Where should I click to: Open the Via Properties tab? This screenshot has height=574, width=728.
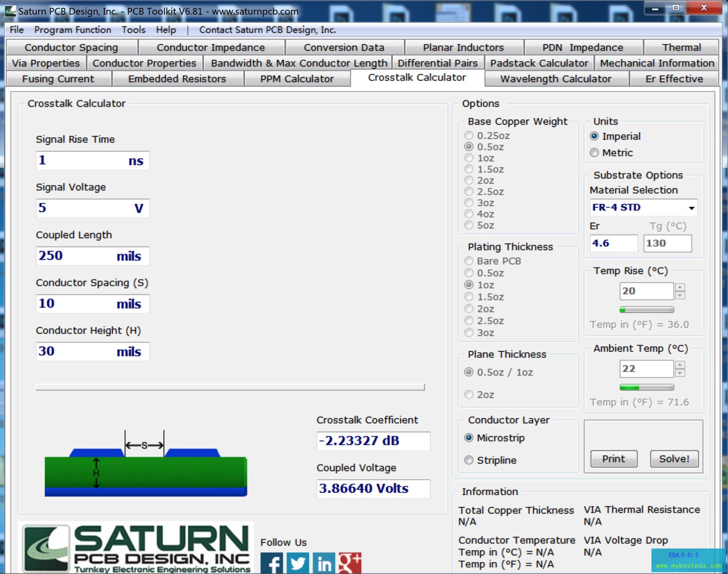[46, 63]
